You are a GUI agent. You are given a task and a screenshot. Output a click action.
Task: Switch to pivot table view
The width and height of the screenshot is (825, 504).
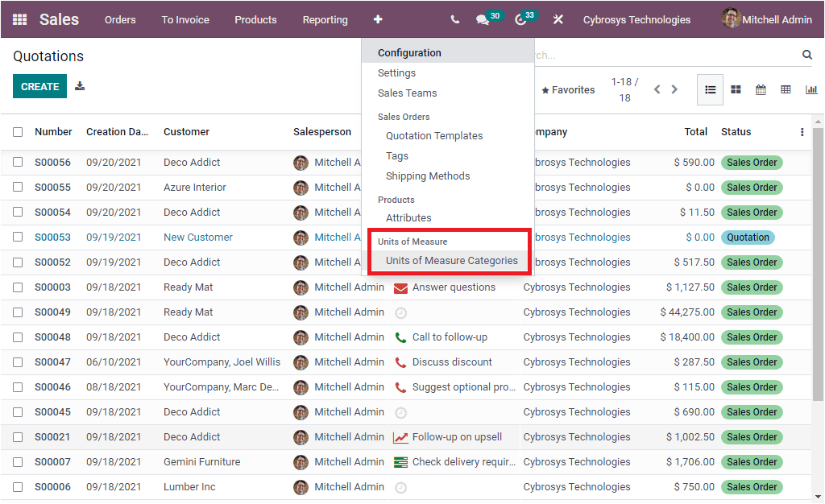(x=786, y=89)
